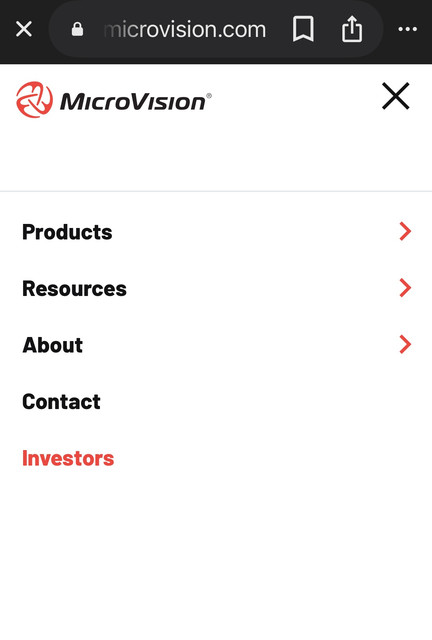Viewport: 432px width, 640px height.
Task: Click the red MicroVision swirl emblem
Action: tap(34, 100)
